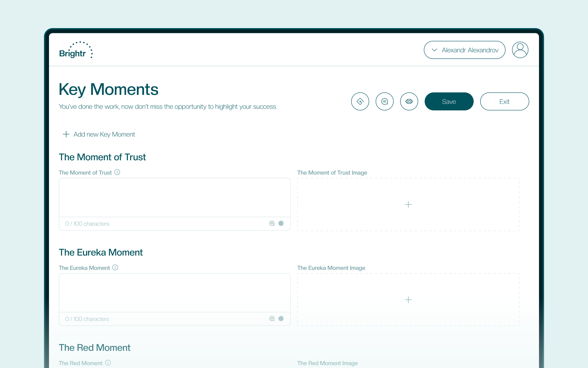Viewport: 588px width, 368px height.
Task: Click comment icon in Moment of Trust field
Action: tap(272, 224)
